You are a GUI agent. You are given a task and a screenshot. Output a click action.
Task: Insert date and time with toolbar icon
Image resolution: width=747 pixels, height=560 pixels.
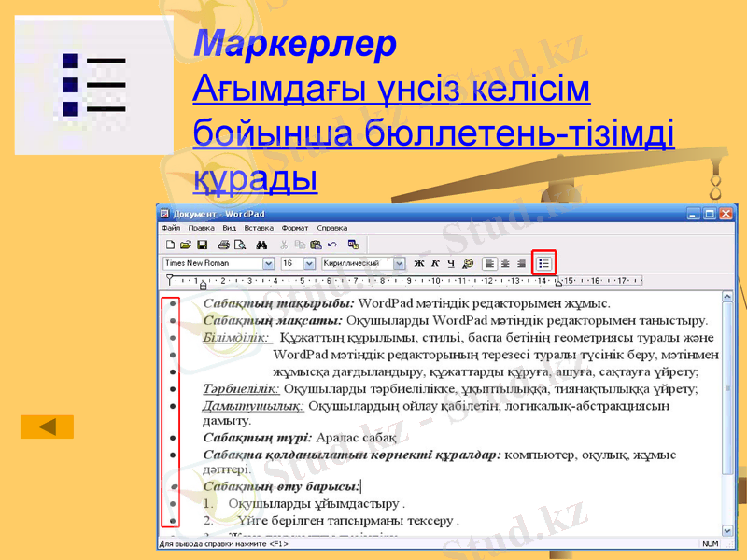tap(355, 244)
